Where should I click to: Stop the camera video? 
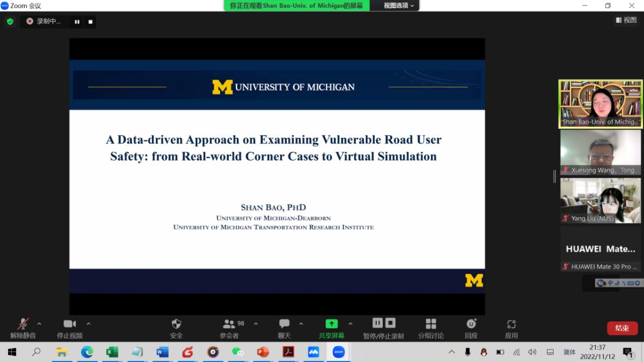click(x=69, y=324)
